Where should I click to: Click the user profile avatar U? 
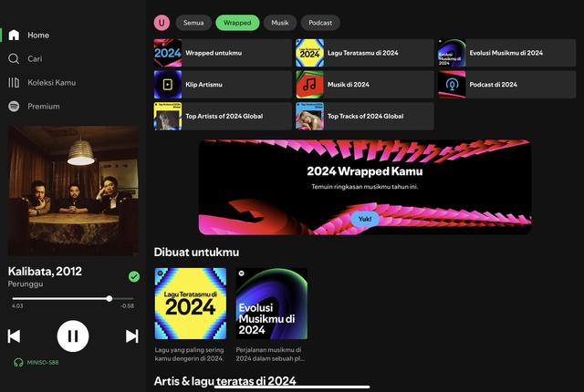[x=162, y=23]
